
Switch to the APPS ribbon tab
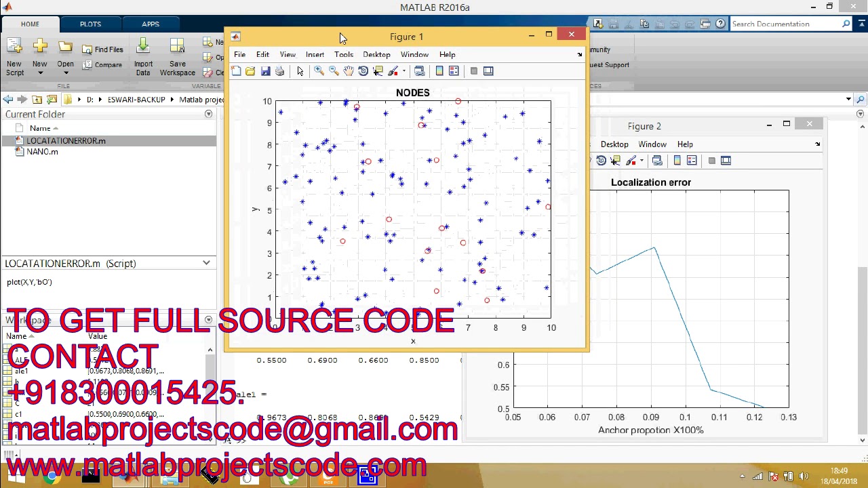(x=151, y=24)
